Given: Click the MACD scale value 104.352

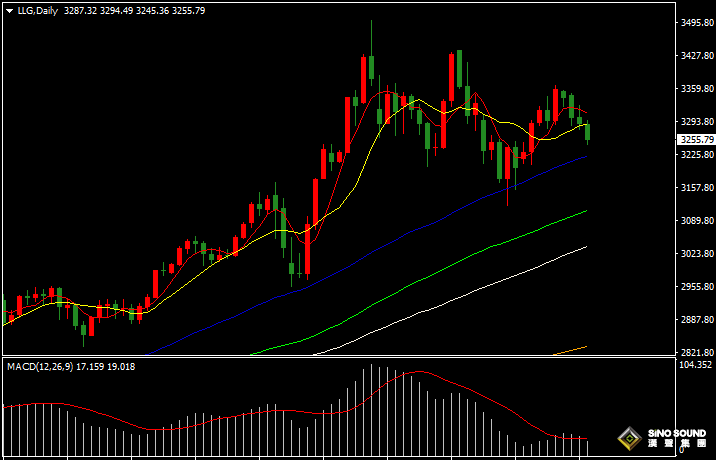Looking at the screenshot, I should click(x=694, y=366).
